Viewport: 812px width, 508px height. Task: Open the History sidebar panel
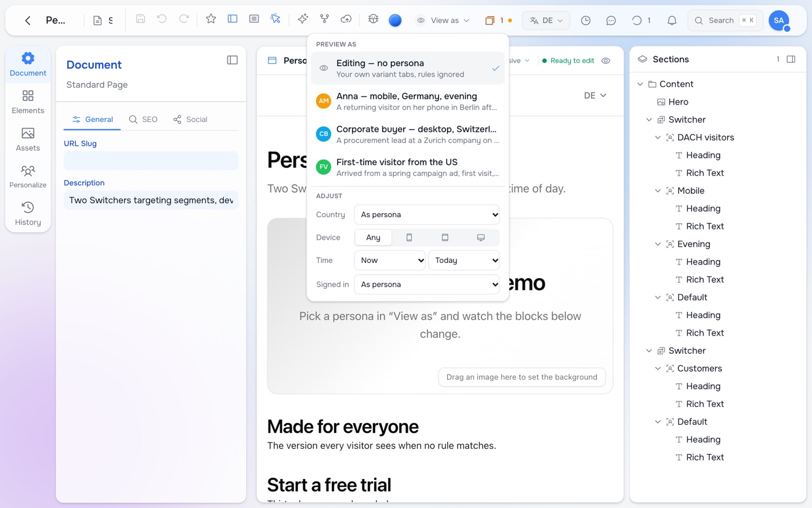pyautogui.click(x=28, y=214)
